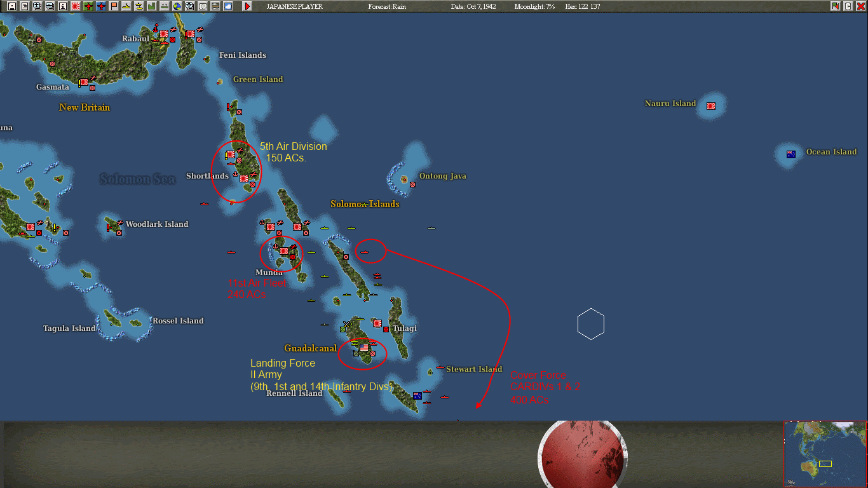Click the 'Hex: 122 137' coordinate text
The height and width of the screenshot is (488, 868).
point(583,6)
